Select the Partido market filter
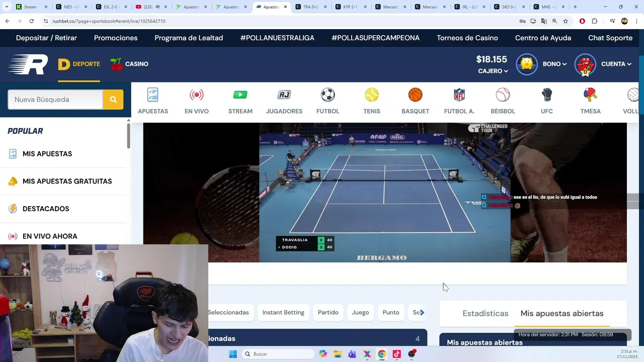644x362 pixels. coord(328,312)
